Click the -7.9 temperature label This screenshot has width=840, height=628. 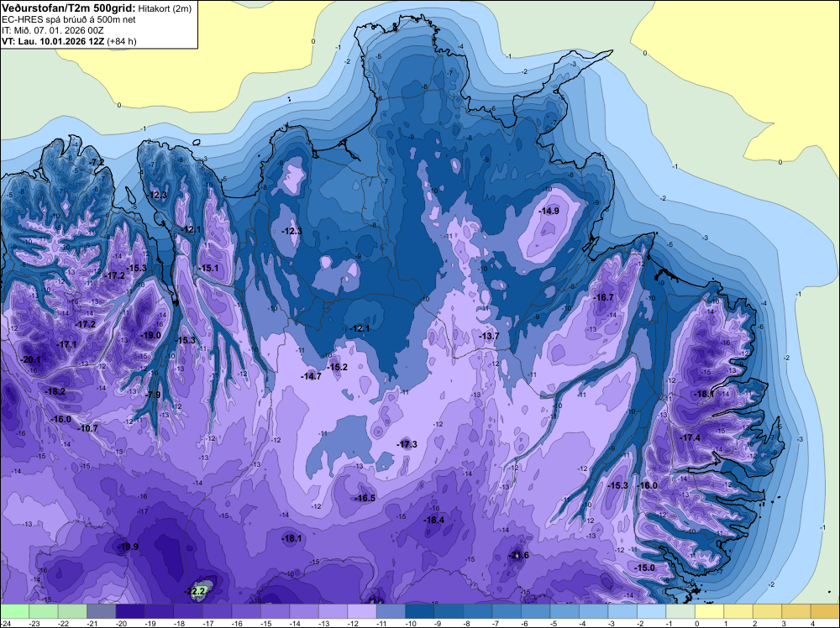click(153, 395)
